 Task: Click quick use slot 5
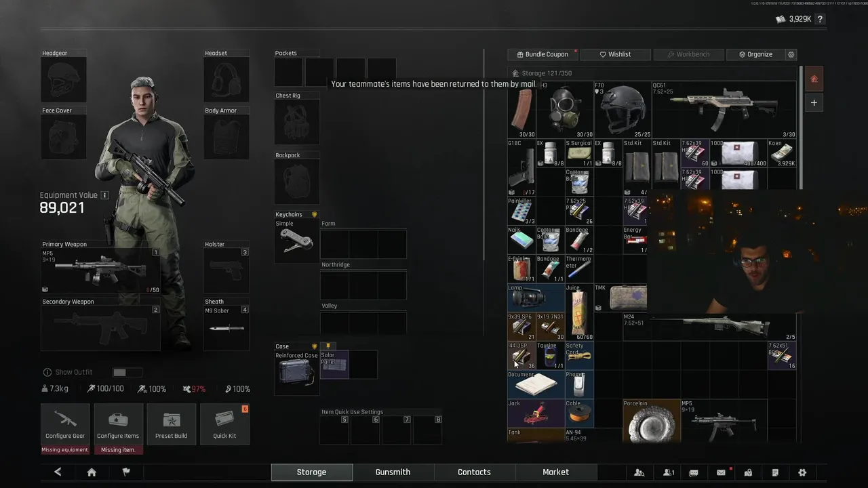334,430
